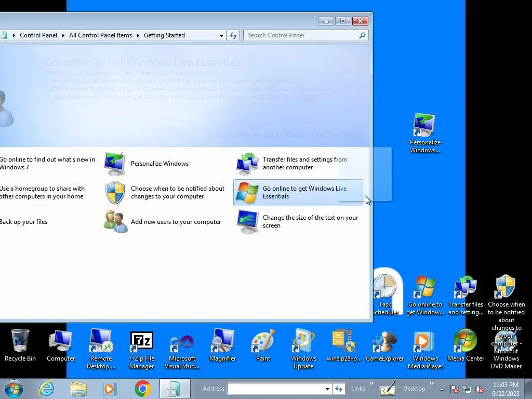The width and height of the screenshot is (532, 399).
Task: Click Getting Started breadcrumb segment
Action: (164, 35)
